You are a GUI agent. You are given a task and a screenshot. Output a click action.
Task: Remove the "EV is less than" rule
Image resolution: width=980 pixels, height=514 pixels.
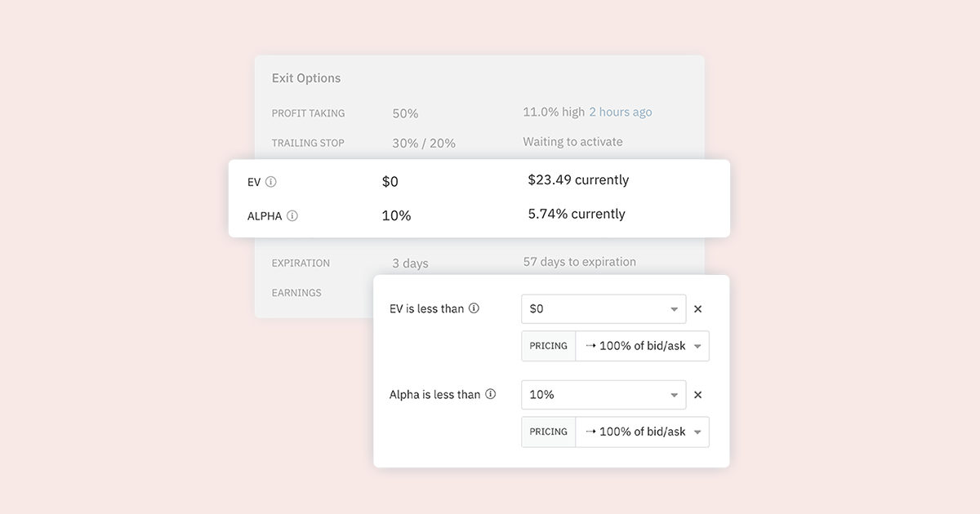click(698, 308)
